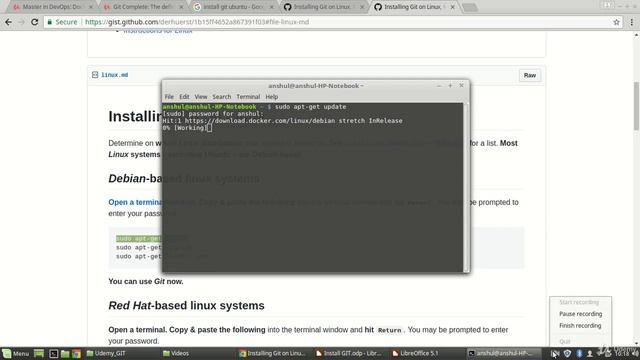
Task: Switch to anshul@anshul-HP terminal taskbar entry
Action: tap(503, 353)
